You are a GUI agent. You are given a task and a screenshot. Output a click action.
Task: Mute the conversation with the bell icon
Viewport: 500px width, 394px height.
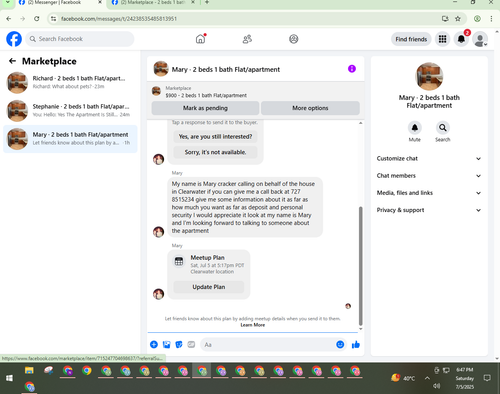coord(415,128)
